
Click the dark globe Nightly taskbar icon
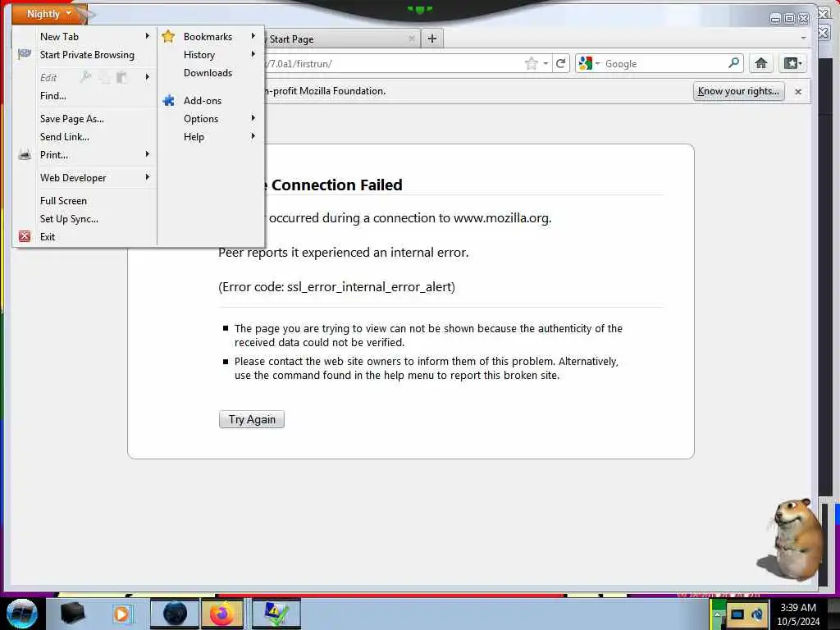coord(175,614)
